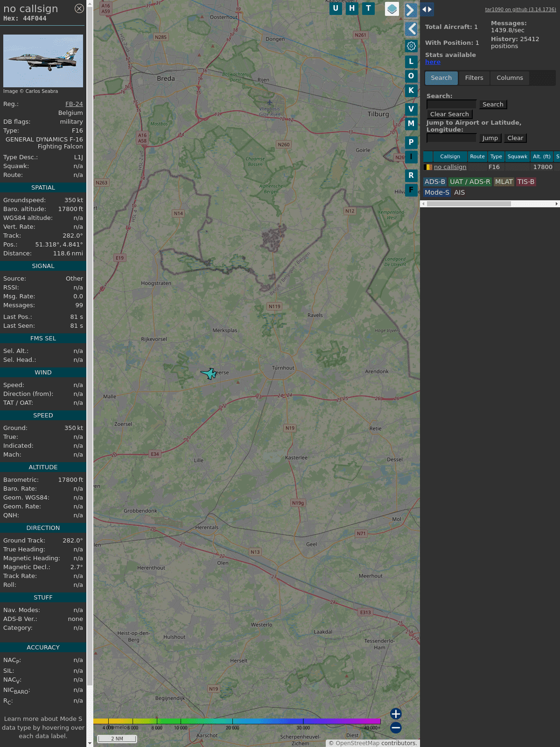Toggle the L map button
This screenshot has height=747, width=560.
pos(411,61)
